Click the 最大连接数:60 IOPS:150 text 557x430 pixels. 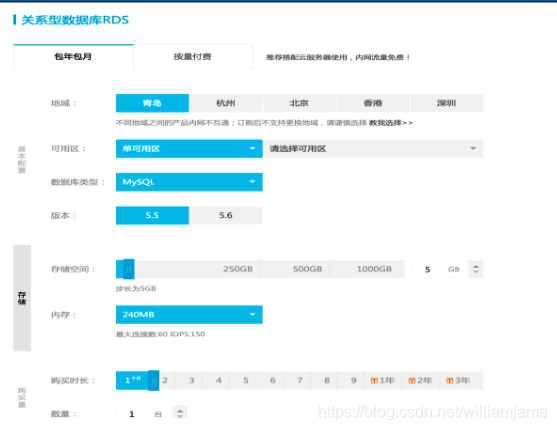point(161,334)
